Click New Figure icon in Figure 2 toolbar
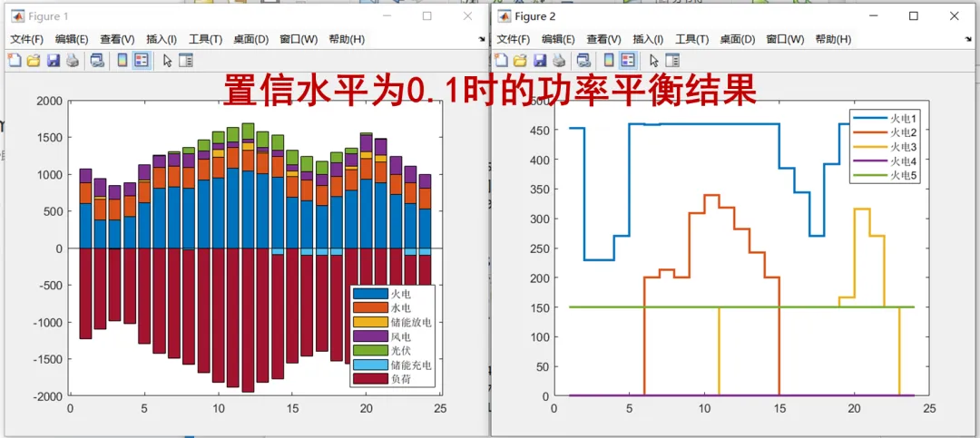Screen dimensions: 980x438 click(501, 61)
